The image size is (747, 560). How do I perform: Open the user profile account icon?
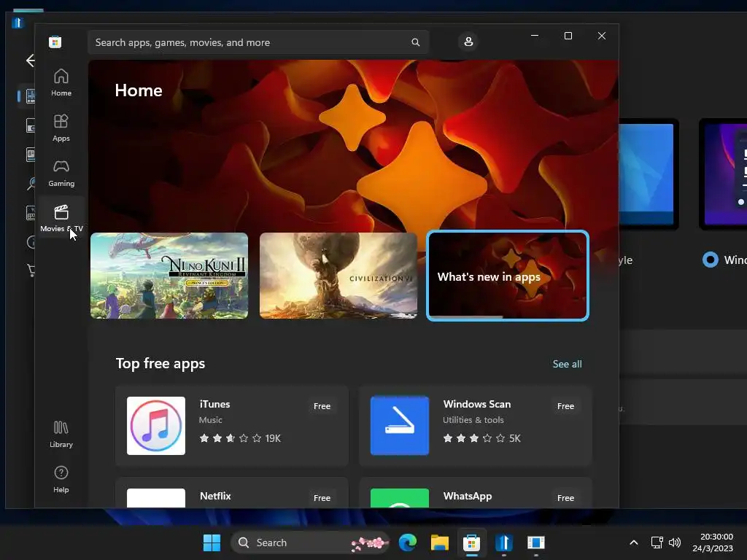click(468, 42)
